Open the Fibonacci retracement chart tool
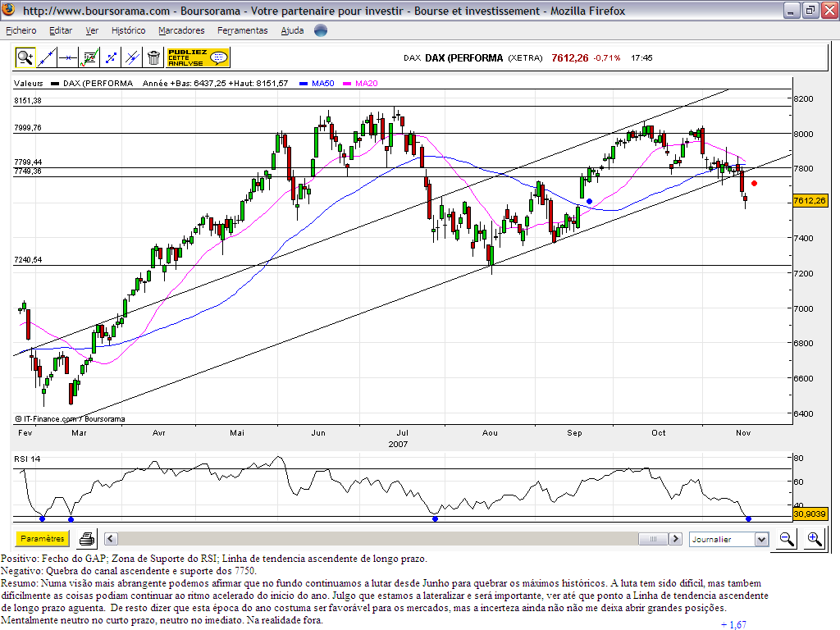This screenshot has height=630, width=840. pos(89,57)
